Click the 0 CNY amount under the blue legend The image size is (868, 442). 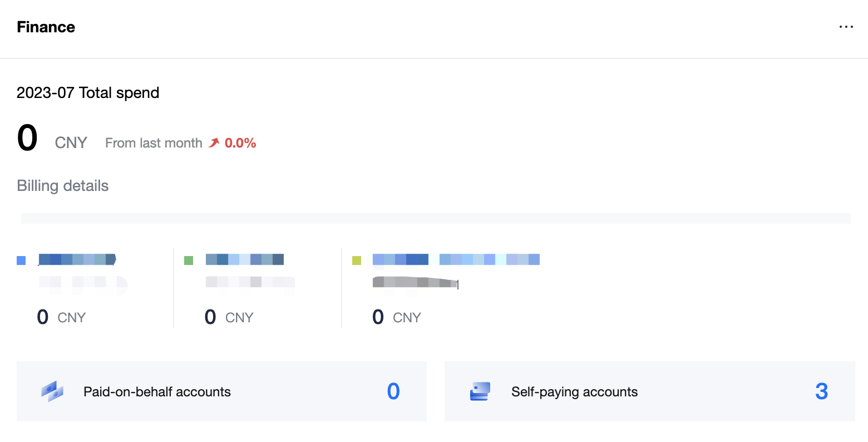click(61, 317)
